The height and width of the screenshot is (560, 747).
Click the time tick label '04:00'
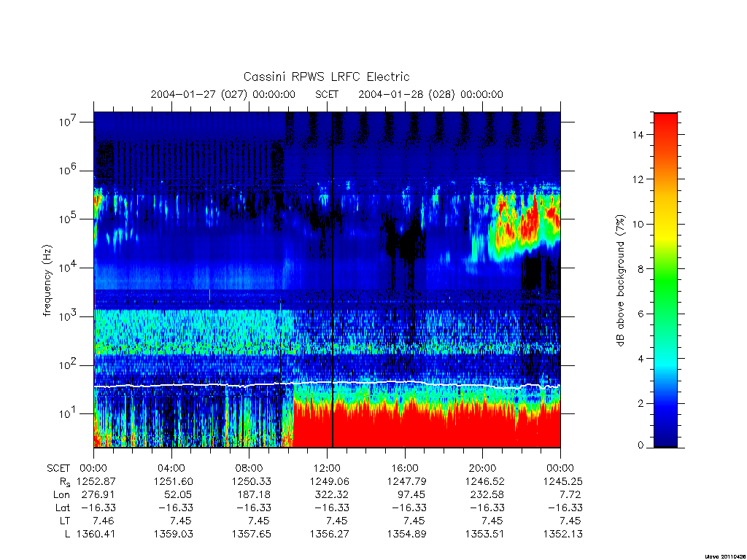(171, 468)
